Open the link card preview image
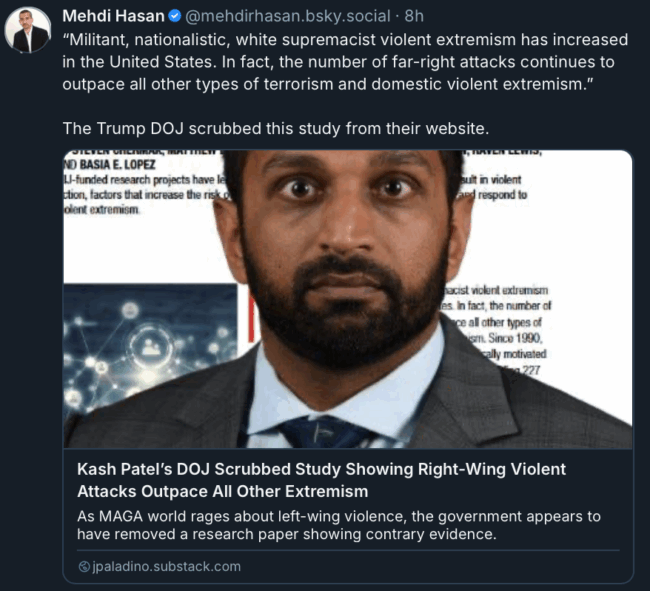Screen dimensions: 650x591 point(348,299)
